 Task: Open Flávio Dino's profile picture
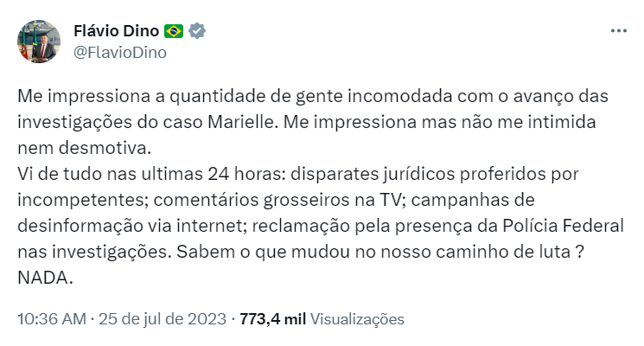tap(40, 41)
